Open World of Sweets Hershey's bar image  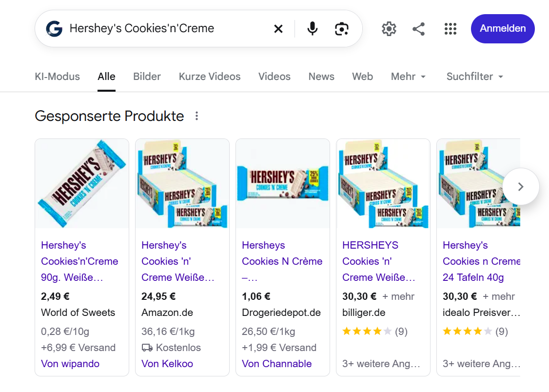point(82,184)
